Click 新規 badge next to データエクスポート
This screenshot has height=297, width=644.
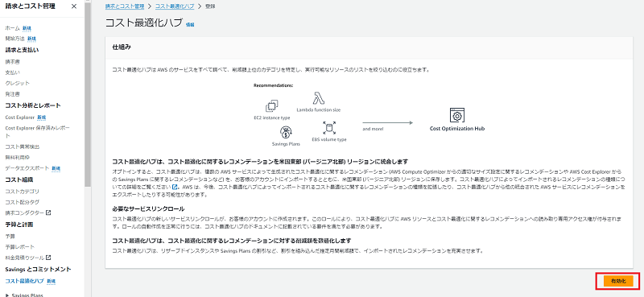[x=56, y=168]
